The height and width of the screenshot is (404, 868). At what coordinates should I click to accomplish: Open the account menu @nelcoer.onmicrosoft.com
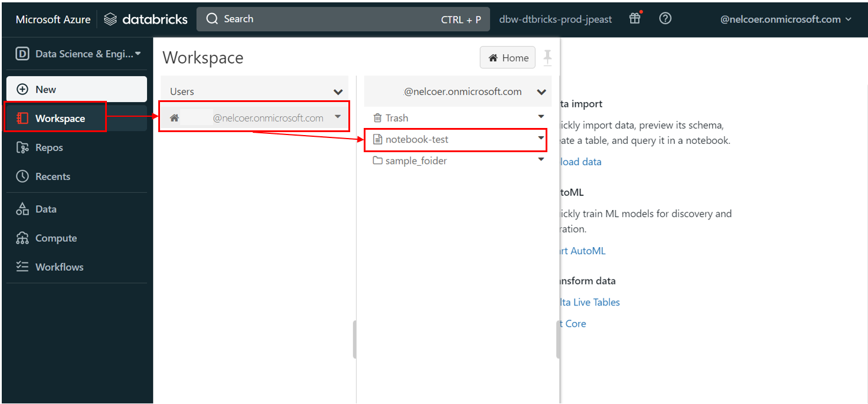(786, 19)
